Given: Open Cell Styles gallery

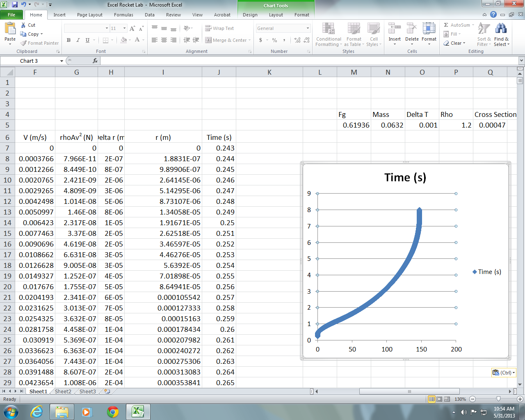Looking at the screenshot, I should [x=374, y=35].
